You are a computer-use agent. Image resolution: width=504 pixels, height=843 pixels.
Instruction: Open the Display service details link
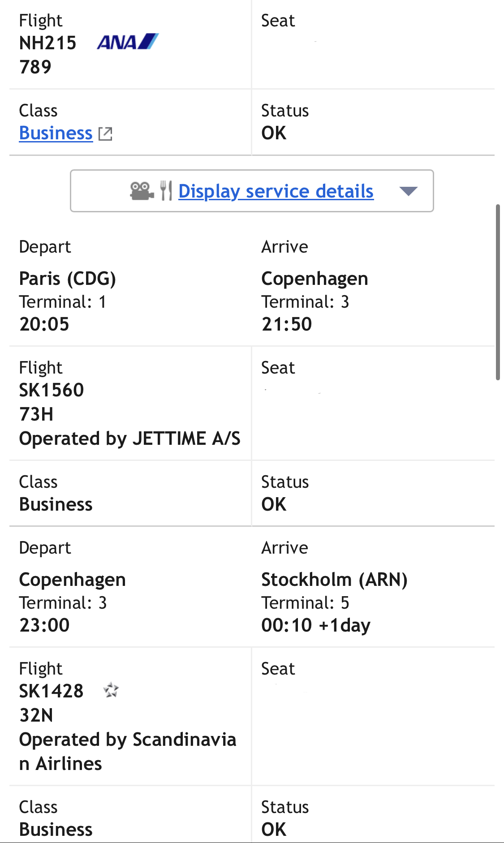point(276,191)
